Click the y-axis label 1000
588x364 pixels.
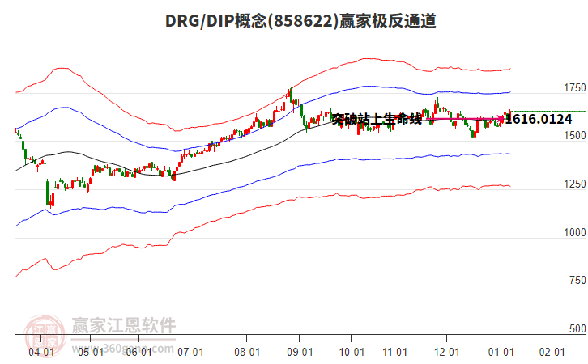(575, 232)
